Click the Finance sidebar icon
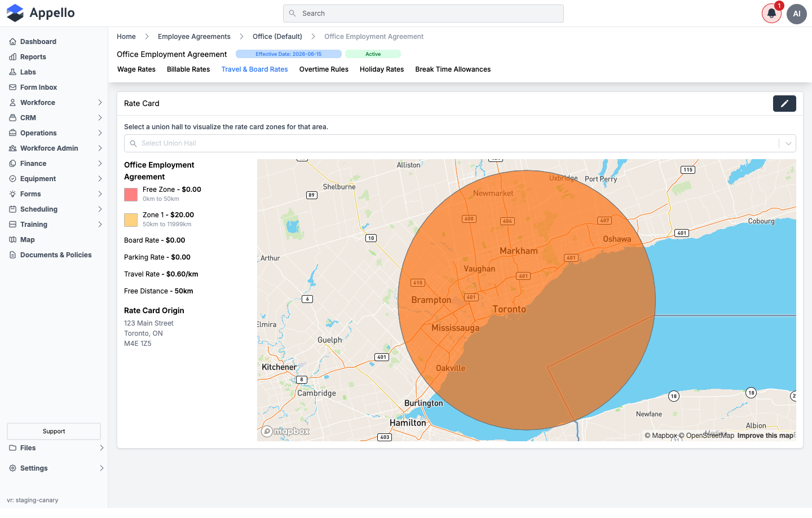This screenshot has height=518, width=812. pos(12,164)
